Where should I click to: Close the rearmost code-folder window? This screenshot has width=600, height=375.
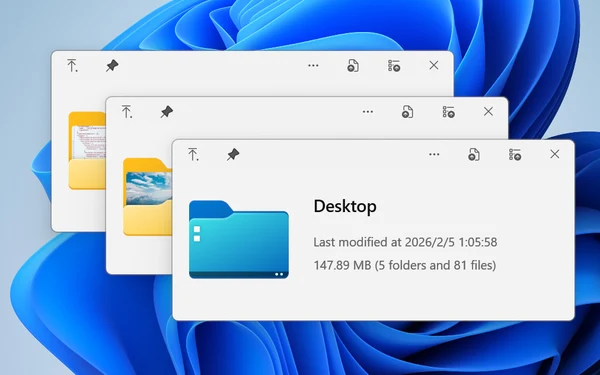click(434, 65)
